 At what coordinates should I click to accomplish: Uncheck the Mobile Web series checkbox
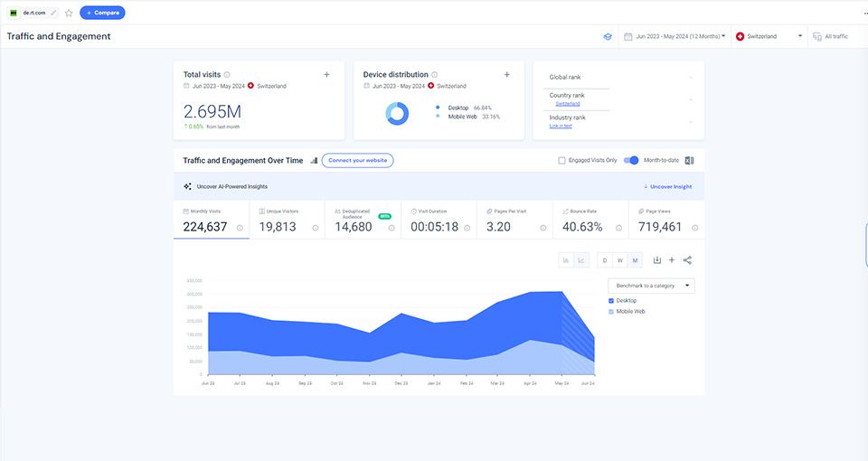pyautogui.click(x=611, y=311)
